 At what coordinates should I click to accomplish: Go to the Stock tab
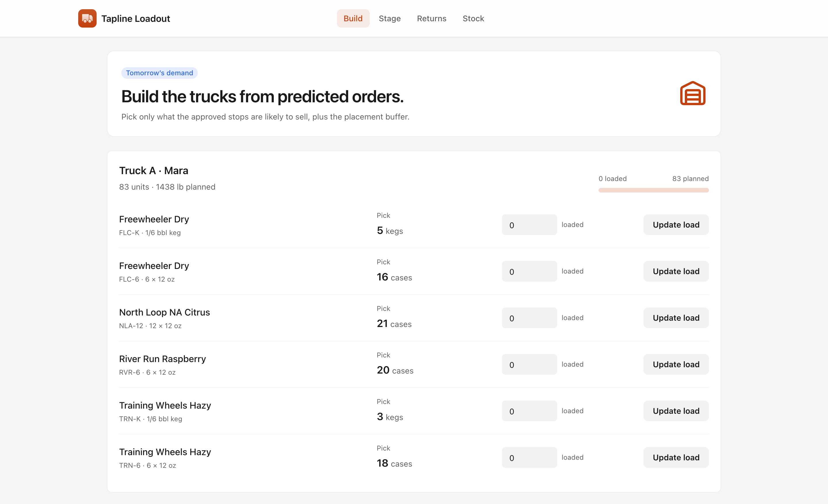point(473,18)
